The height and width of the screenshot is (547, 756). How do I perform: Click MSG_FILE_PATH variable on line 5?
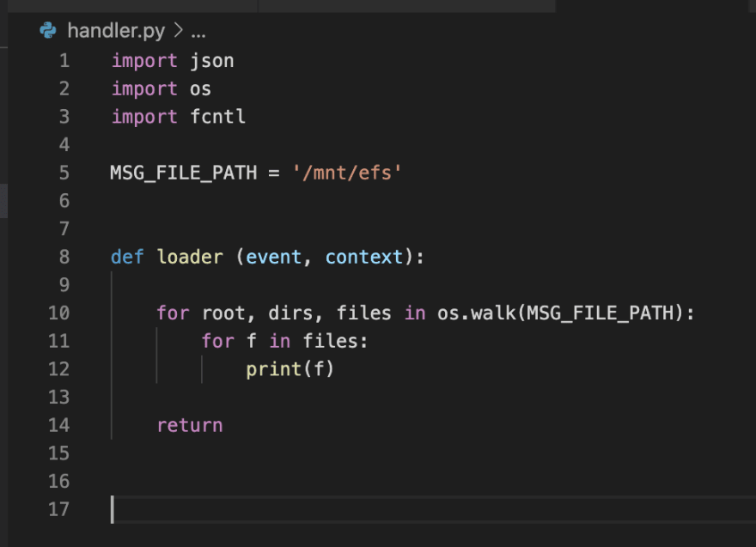[x=184, y=173]
